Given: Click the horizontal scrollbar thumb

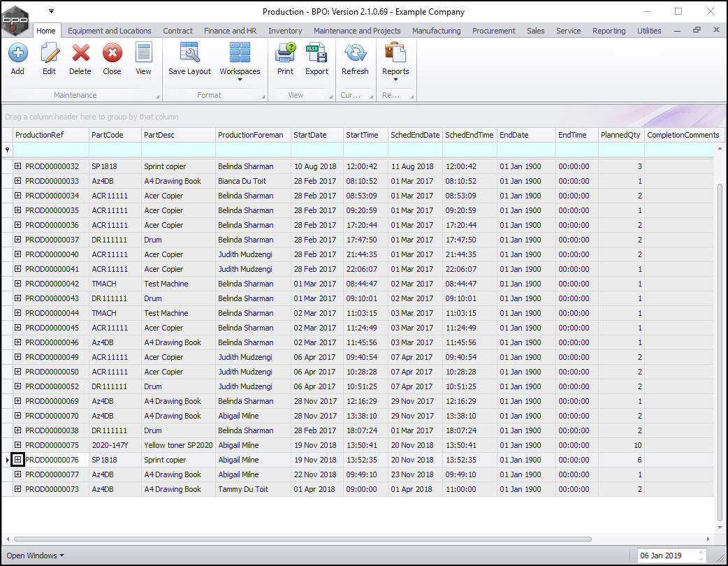Looking at the screenshot, I should (x=303, y=539).
